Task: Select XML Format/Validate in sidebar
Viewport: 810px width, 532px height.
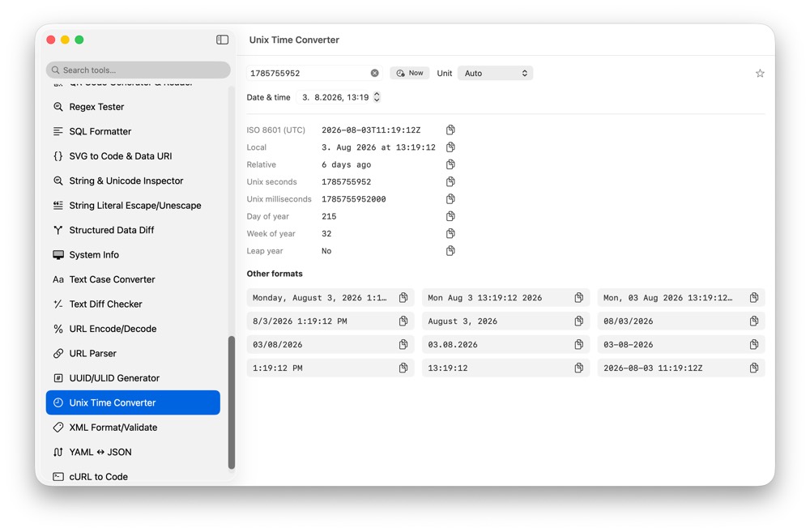Action: 133,428
